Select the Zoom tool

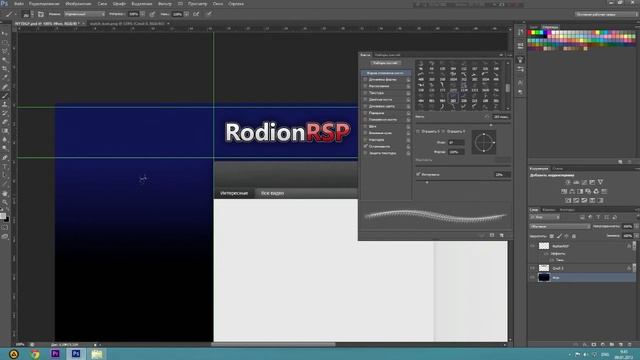pos(5,202)
